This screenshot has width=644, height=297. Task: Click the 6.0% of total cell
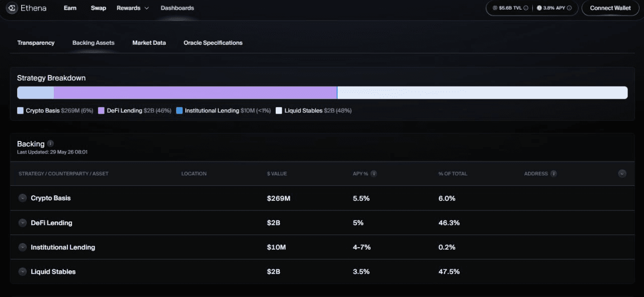pos(447,198)
